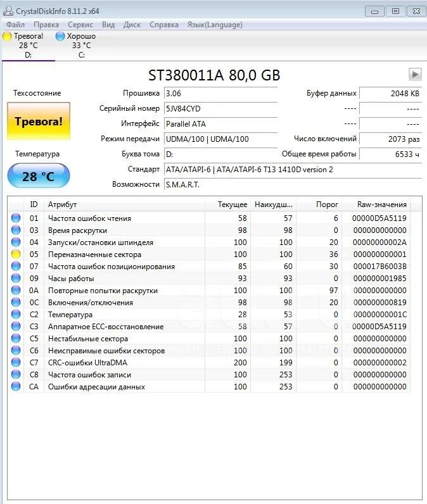Open the Вид menu
This screenshot has width=427, height=504.
tap(108, 25)
